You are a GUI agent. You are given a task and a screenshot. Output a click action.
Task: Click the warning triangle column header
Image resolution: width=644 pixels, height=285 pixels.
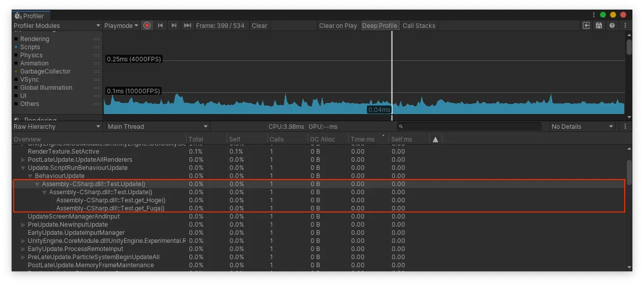pos(435,139)
